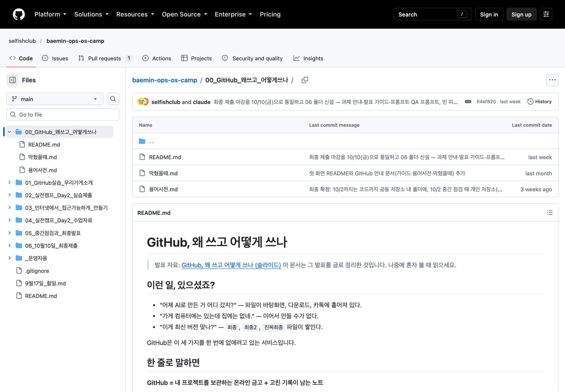Switch to the Issues tab
The image size is (565, 392).
coord(55,58)
